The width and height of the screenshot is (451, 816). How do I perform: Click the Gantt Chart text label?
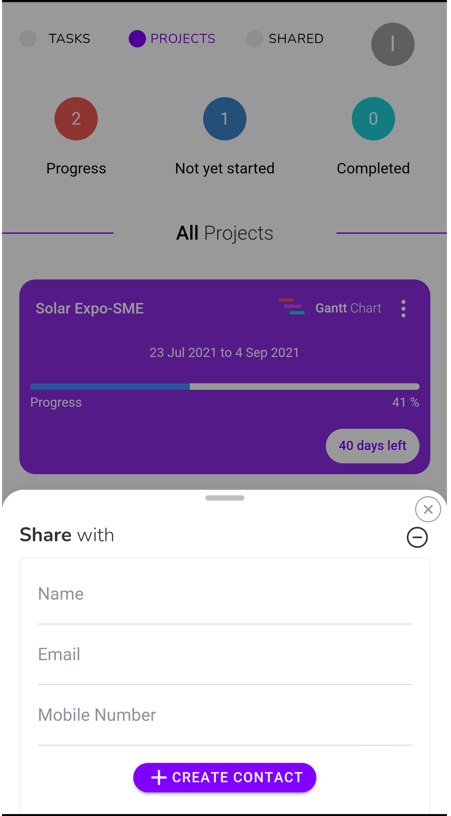coord(348,308)
